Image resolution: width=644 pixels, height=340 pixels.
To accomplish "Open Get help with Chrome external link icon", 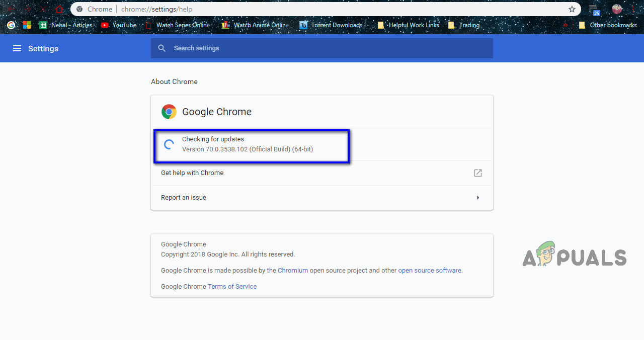I will click(x=477, y=173).
